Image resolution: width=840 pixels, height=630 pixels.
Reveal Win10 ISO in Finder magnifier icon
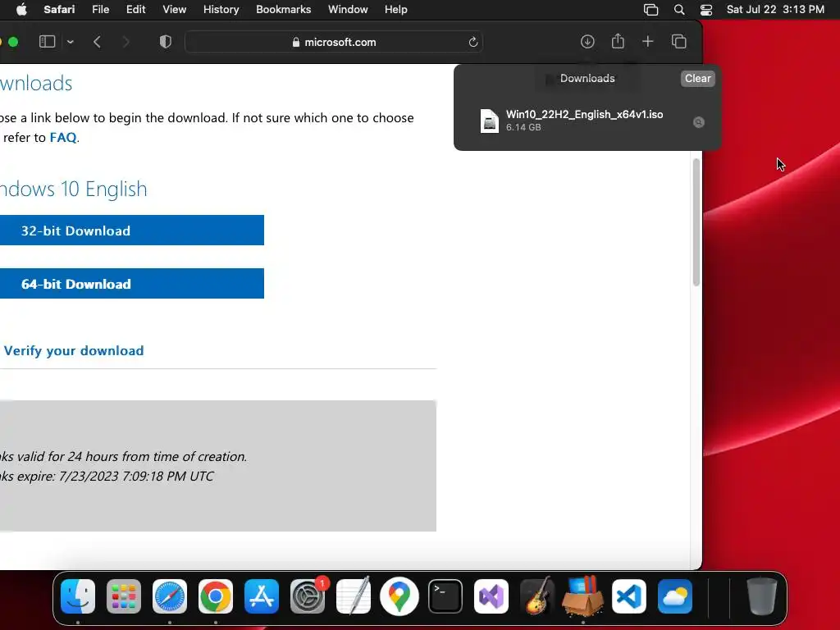(699, 122)
